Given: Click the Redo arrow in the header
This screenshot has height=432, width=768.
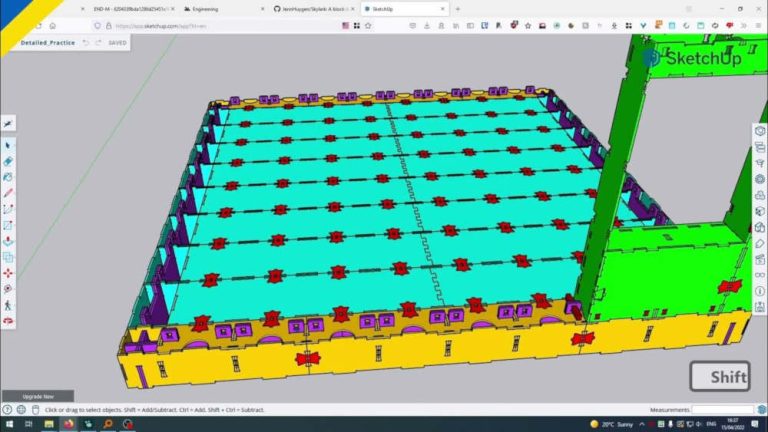Looking at the screenshot, I should 98,43.
